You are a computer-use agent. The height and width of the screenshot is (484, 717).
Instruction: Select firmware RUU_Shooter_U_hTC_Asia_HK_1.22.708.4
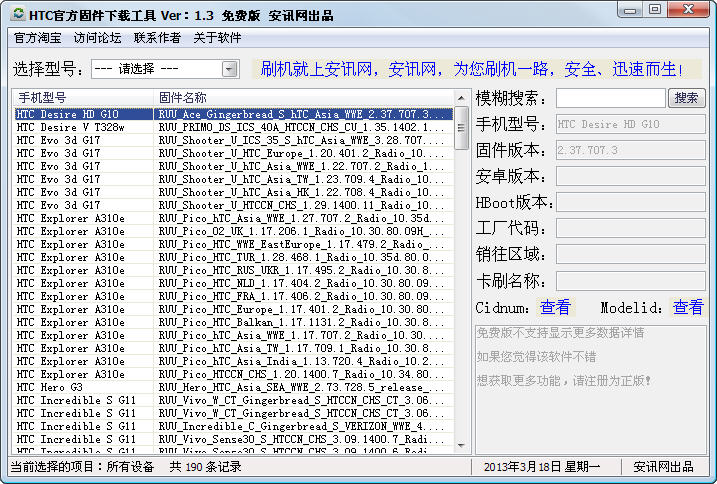pyautogui.click(x=234, y=192)
